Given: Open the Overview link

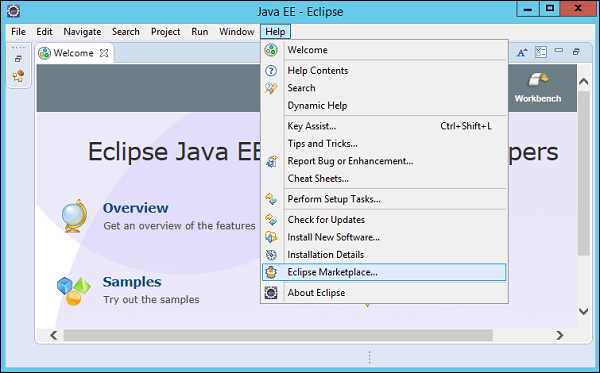Looking at the screenshot, I should coord(135,208).
